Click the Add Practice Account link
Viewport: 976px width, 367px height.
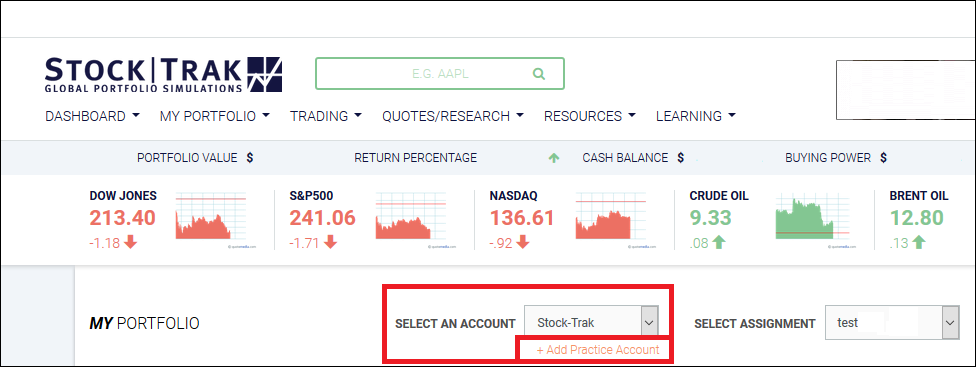pos(598,350)
